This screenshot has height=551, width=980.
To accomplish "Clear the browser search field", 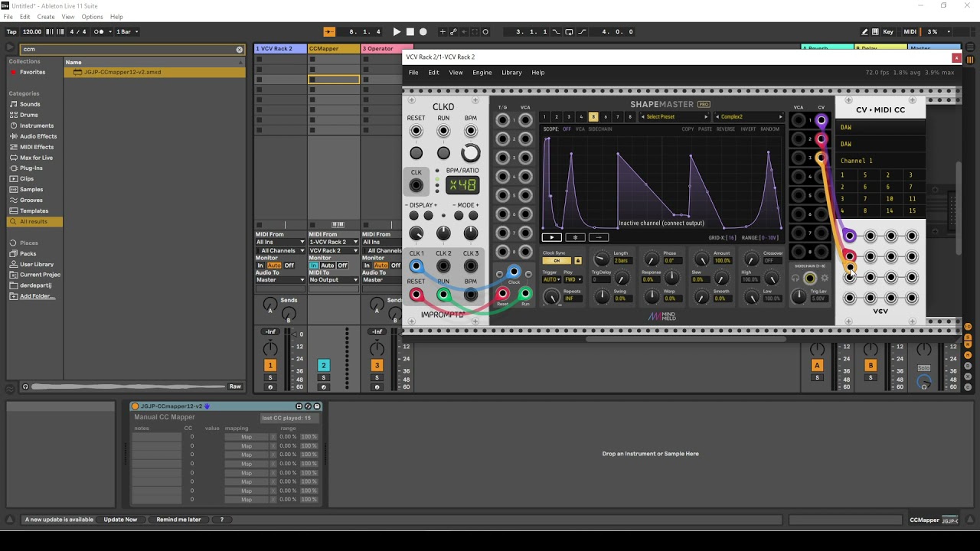I will coord(239,49).
